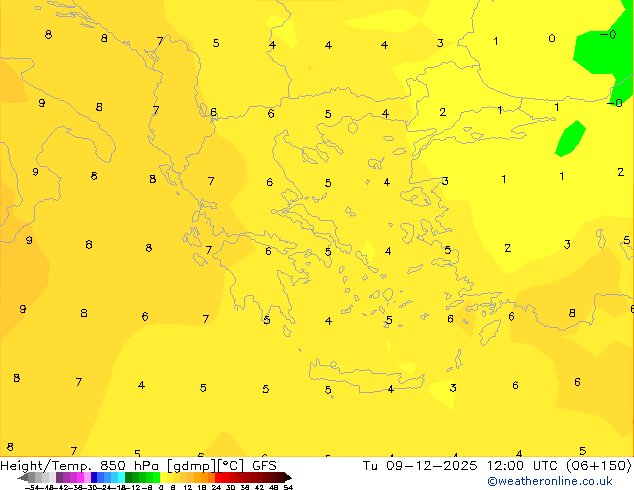Pick the cyan swatch in the color legend
This screenshot has height=490, width=634.
[121, 477]
